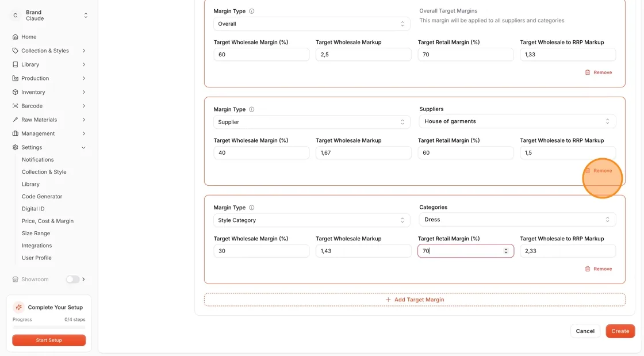Open Collection & Style settings
The image size is (644, 356).
(x=44, y=172)
